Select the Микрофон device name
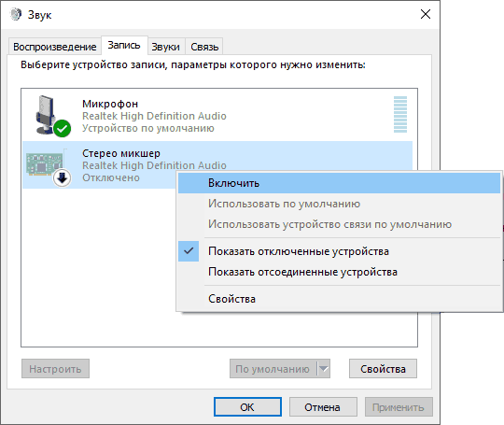This screenshot has height=425, width=504. [x=110, y=104]
